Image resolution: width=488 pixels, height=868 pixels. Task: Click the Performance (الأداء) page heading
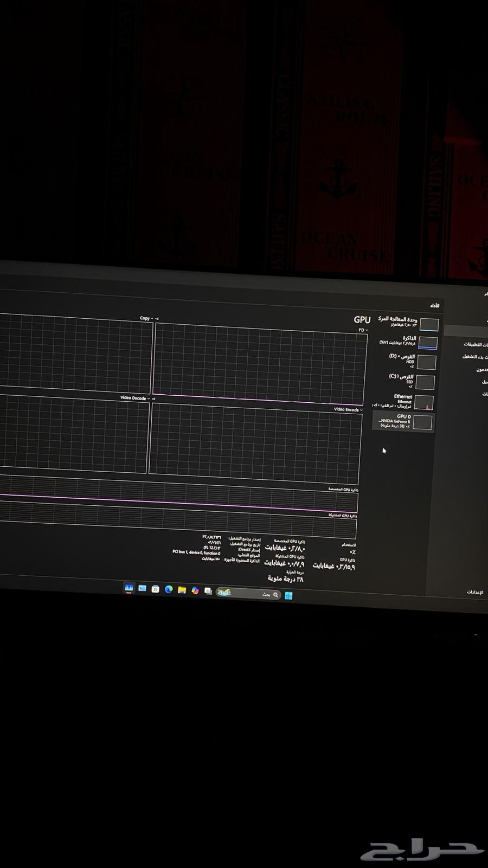(434, 306)
